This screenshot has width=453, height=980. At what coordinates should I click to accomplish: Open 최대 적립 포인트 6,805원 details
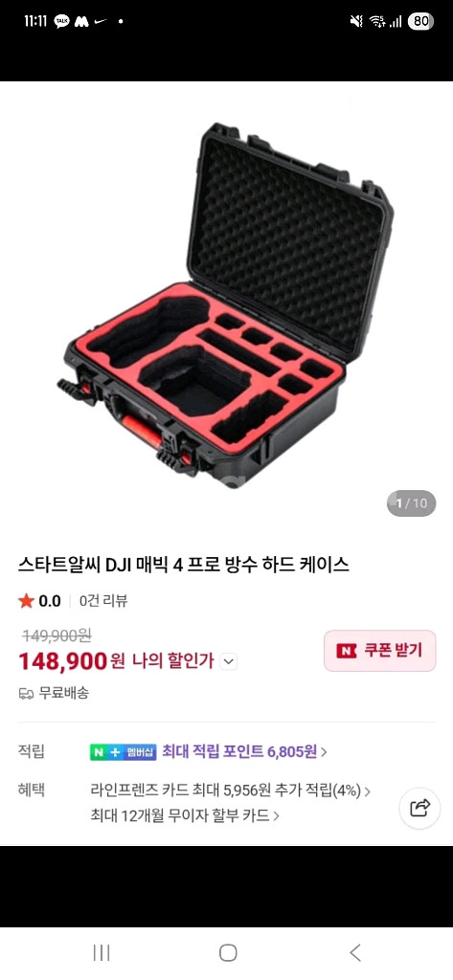(x=244, y=751)
